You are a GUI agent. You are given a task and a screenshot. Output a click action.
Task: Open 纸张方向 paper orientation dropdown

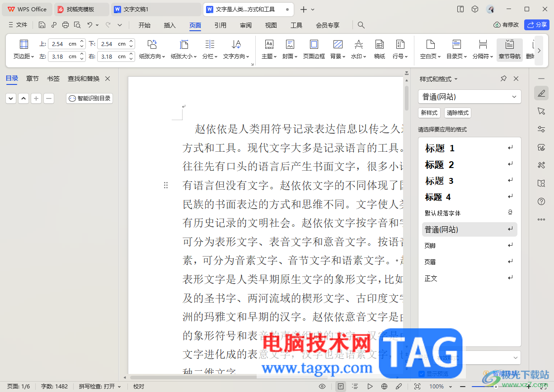[152, 50]
